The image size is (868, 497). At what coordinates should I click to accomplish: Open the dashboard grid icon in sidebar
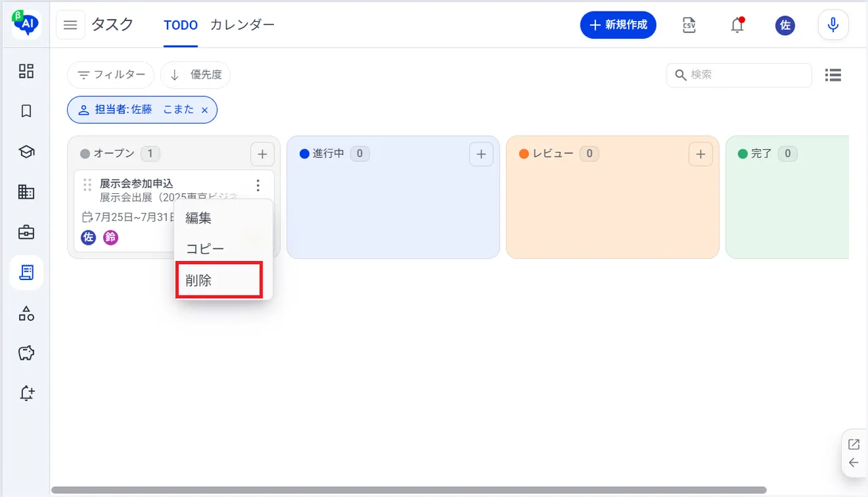26,71
